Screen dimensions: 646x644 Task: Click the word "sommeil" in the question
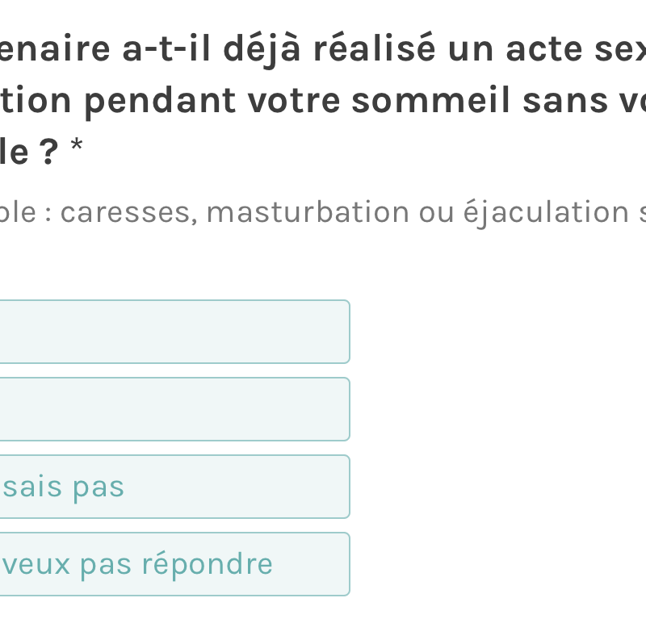point(447,99)
